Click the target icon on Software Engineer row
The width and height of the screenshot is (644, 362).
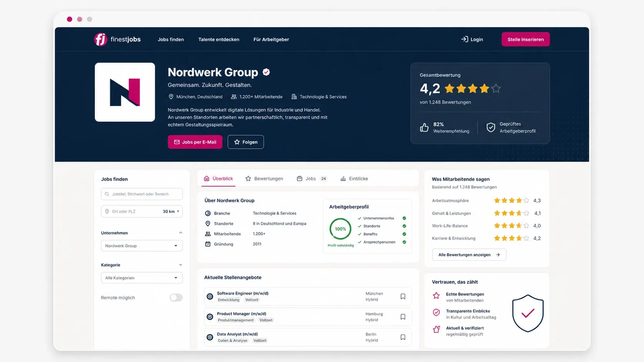210,297
